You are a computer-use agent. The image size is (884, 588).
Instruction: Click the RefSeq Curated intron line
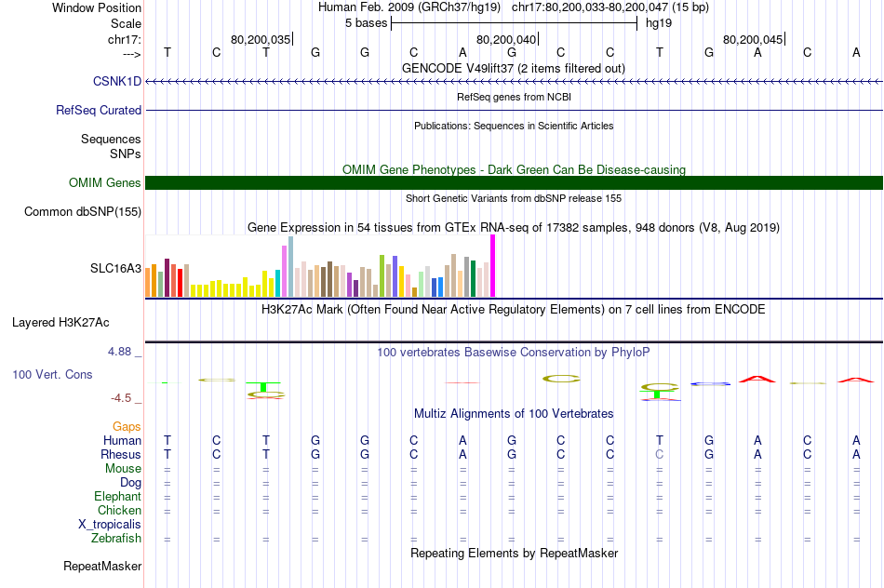pyautogui.click(x=515, y=110)
